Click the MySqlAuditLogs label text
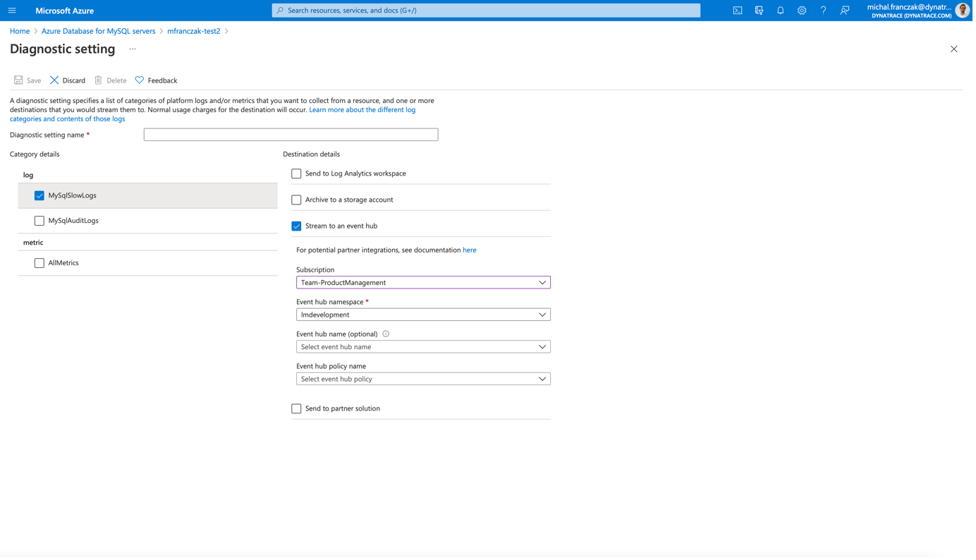 pyautogui.click(x=74, y=221)
